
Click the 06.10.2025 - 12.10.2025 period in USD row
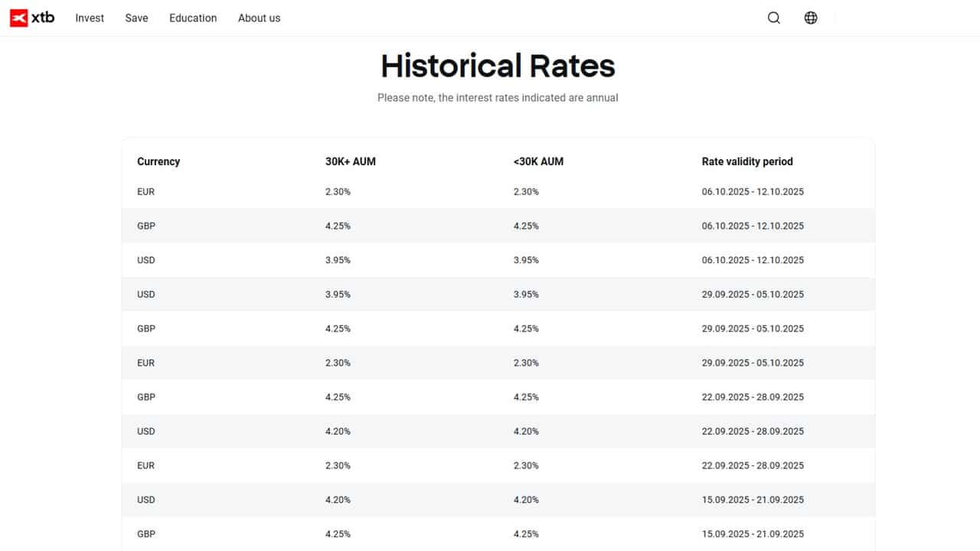753,260
